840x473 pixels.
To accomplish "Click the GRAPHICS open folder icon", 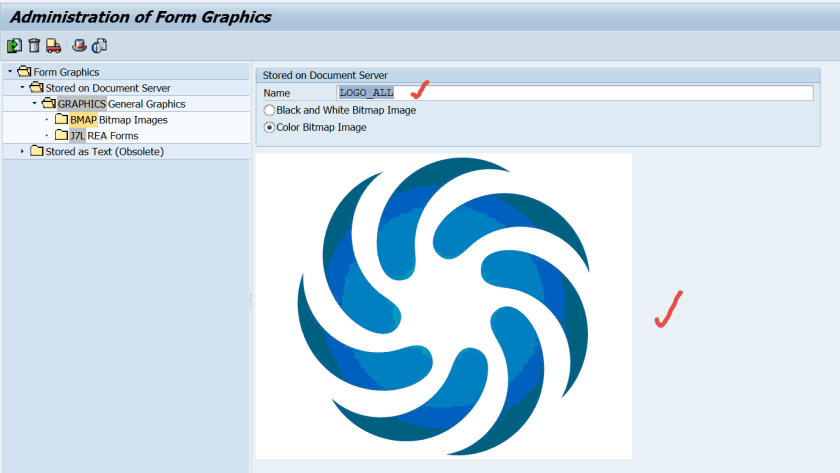I will click(49, 103).
